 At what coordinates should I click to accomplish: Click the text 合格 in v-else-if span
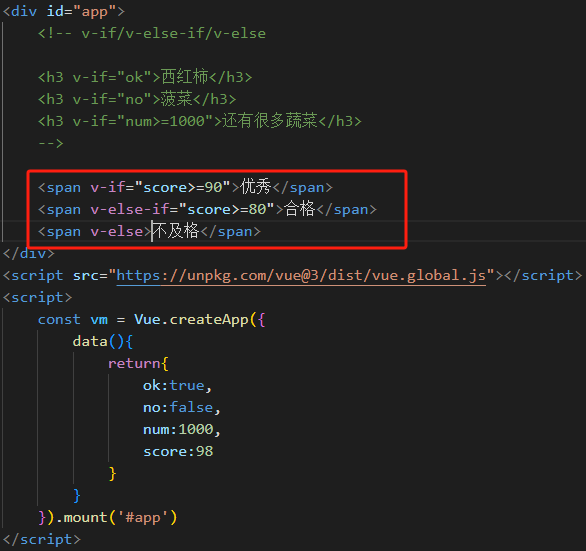(x=300, y=209)
